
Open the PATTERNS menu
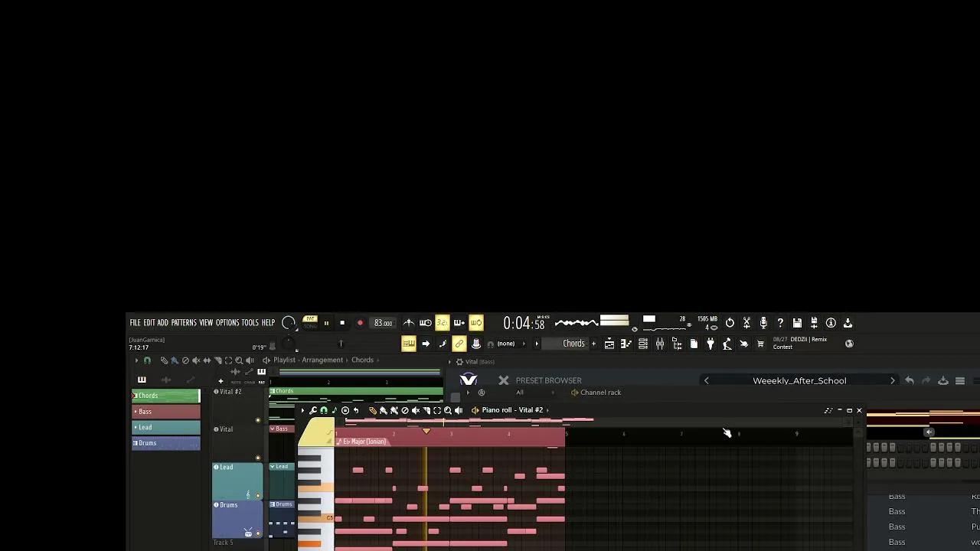point(184,323)
